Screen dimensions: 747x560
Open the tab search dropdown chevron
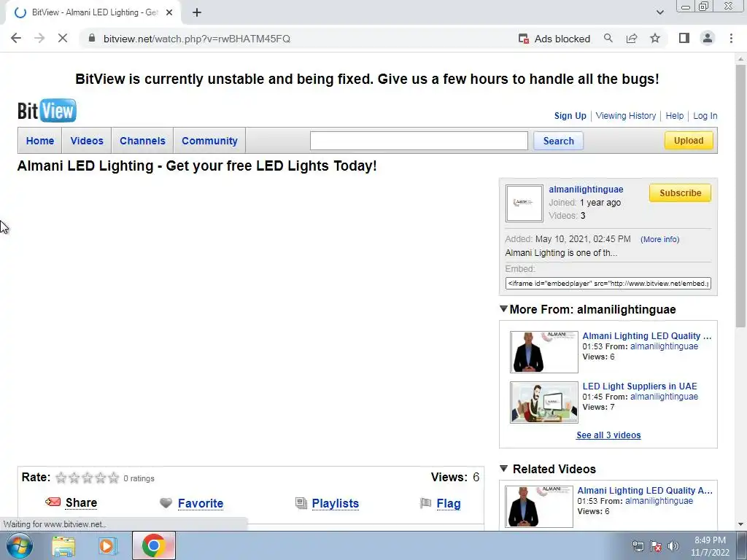[x=659, y=12]
